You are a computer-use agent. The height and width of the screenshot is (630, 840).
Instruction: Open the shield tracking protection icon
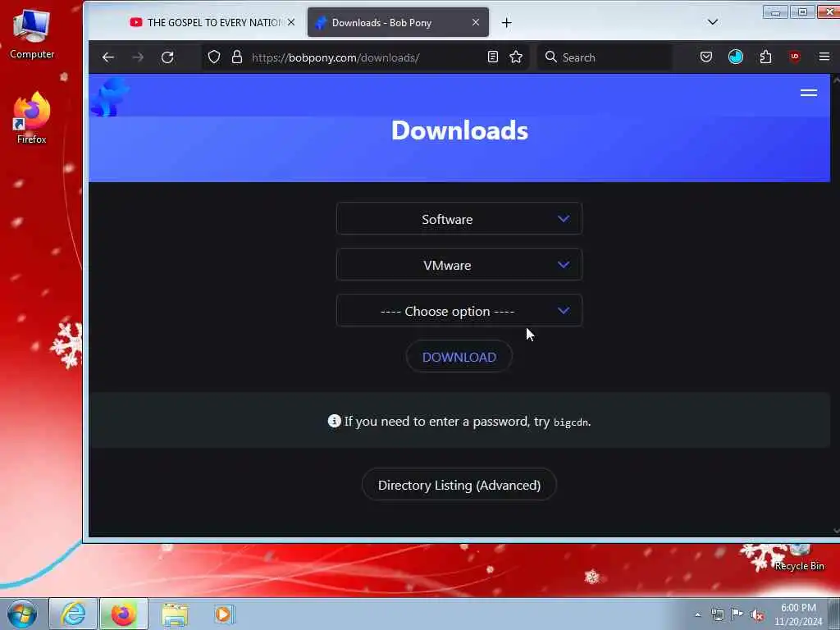click(214, 57)
